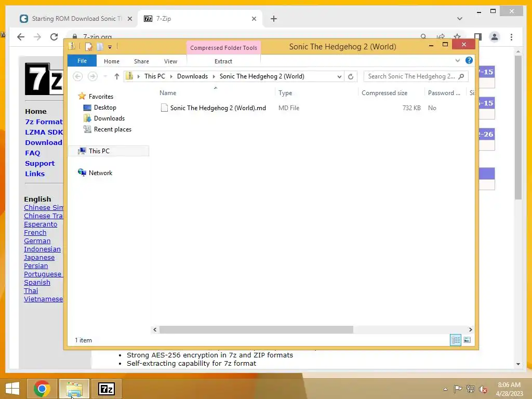Click the search magnifier icon in Explorer
Image resolution: width=532 pixels, height=399 pixels.
(461, 76)
